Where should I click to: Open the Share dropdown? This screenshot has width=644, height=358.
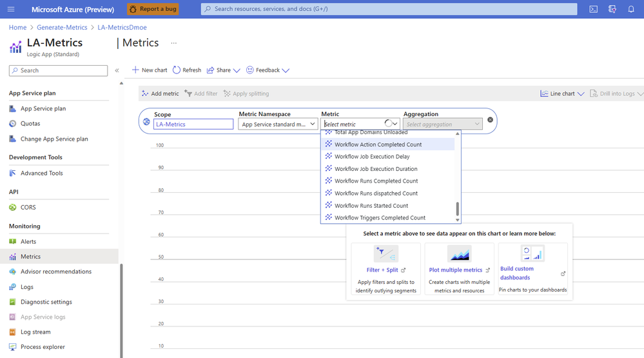pyautogui.click(x=224, y=70)
